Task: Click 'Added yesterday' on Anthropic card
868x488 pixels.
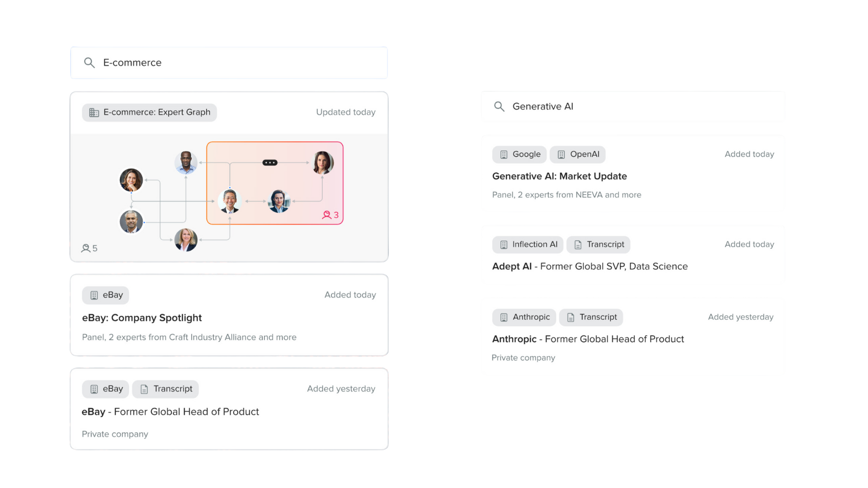Action: (x=741, y=317)
